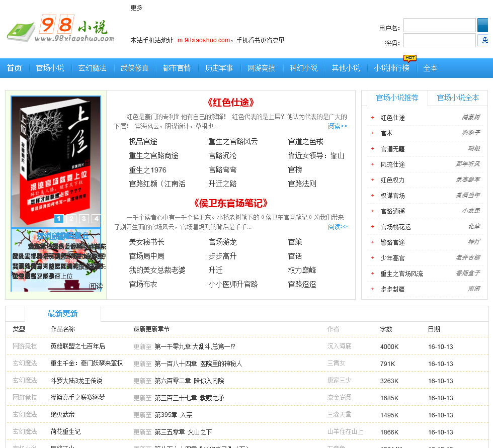The width and height of the screenshot is (493, 448).
Task: Click the HOT badge above 小说排行榜
Action: tap(409, 58)
